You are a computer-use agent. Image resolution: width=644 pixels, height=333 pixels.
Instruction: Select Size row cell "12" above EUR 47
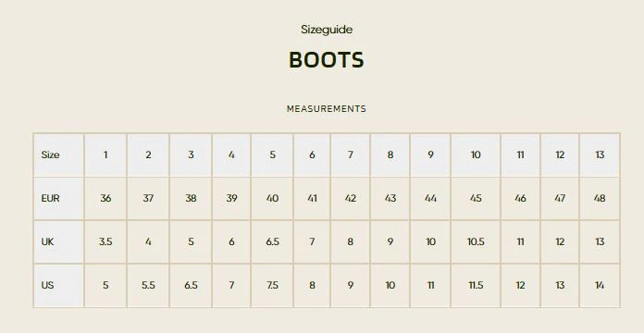(560, 154)
